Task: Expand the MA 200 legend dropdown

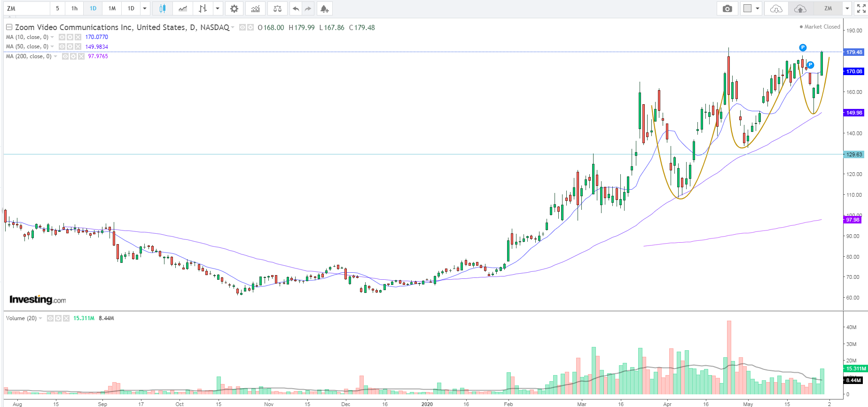Action: (x=55, y=56)
